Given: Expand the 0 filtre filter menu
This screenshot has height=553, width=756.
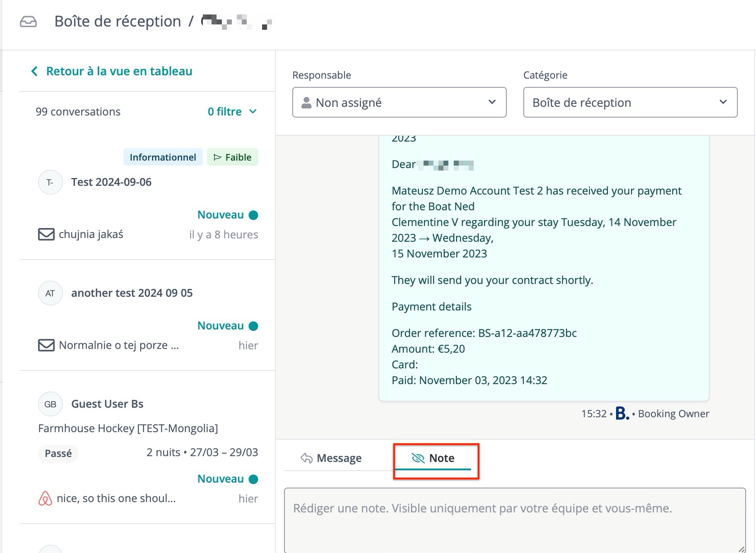Looking at the screenshot, I should [x=232, y=112].
